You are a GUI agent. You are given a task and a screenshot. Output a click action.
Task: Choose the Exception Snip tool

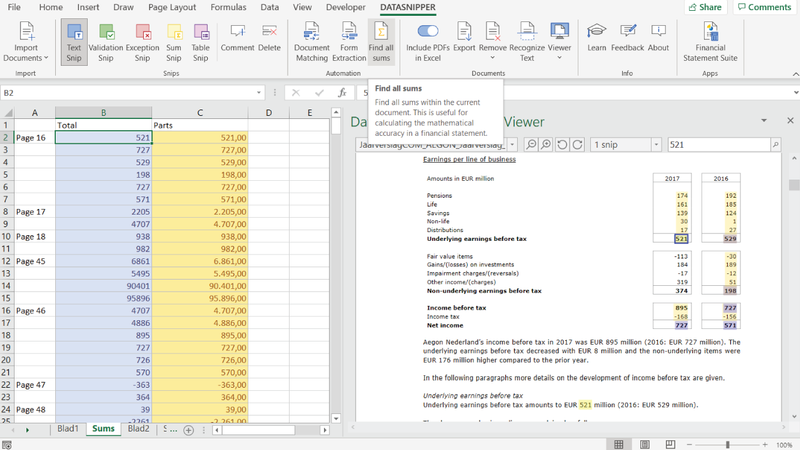point(141,40)
